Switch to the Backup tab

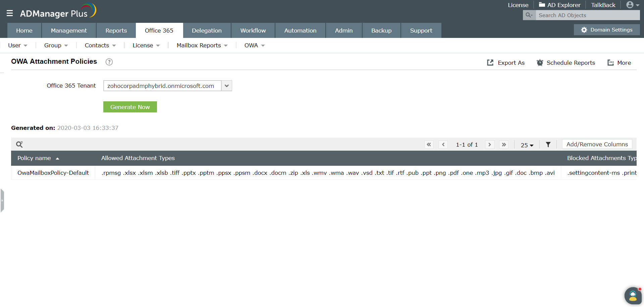[x=381, y=31]
